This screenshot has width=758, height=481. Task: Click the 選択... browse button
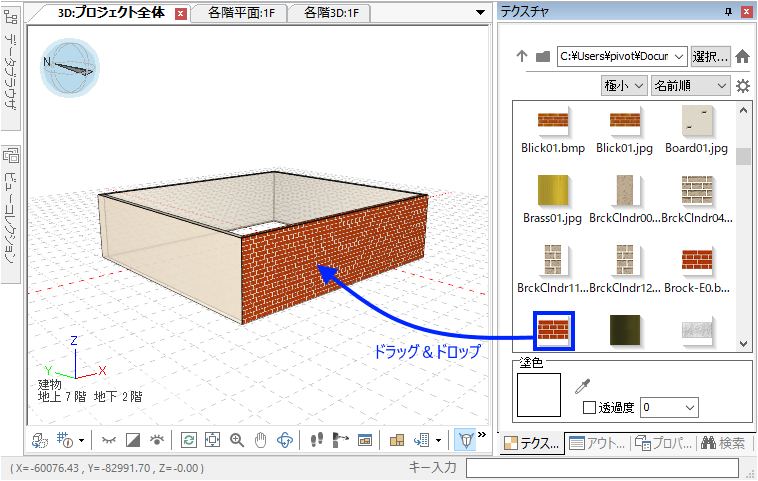click(711, 57)
